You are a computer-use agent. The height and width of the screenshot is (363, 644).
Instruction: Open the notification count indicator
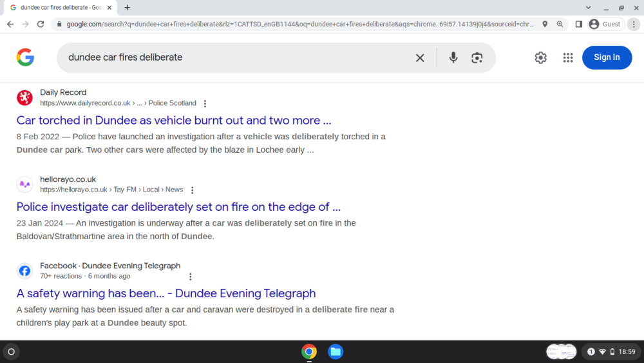click(x=591, y=351)
